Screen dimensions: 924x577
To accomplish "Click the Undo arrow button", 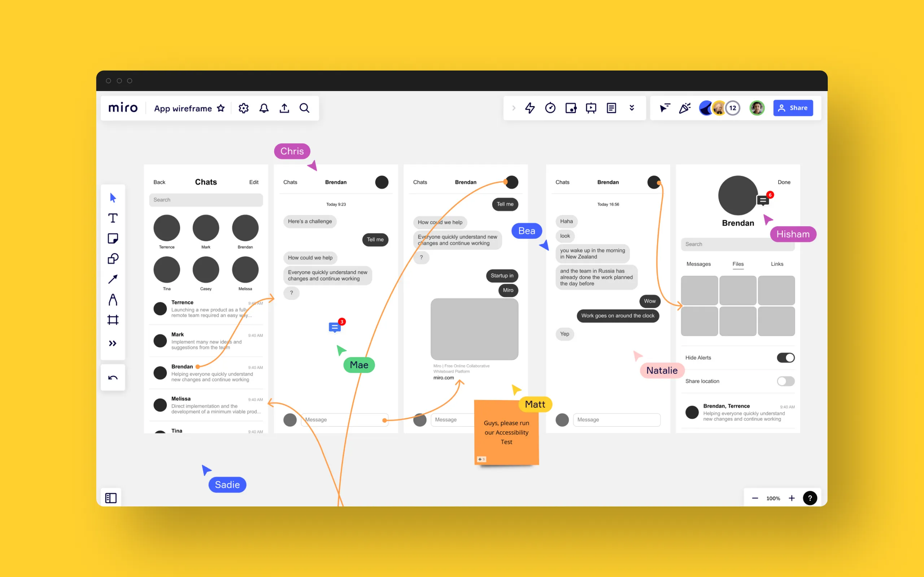I will (113, 378).
